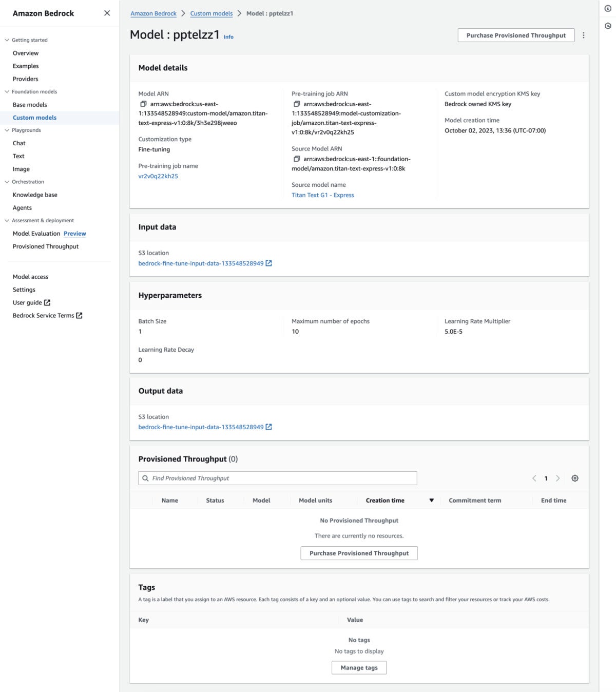
Task: Select Maximum number of epochs value '10'
Action: pyautogui.click(x=295, y=332)
